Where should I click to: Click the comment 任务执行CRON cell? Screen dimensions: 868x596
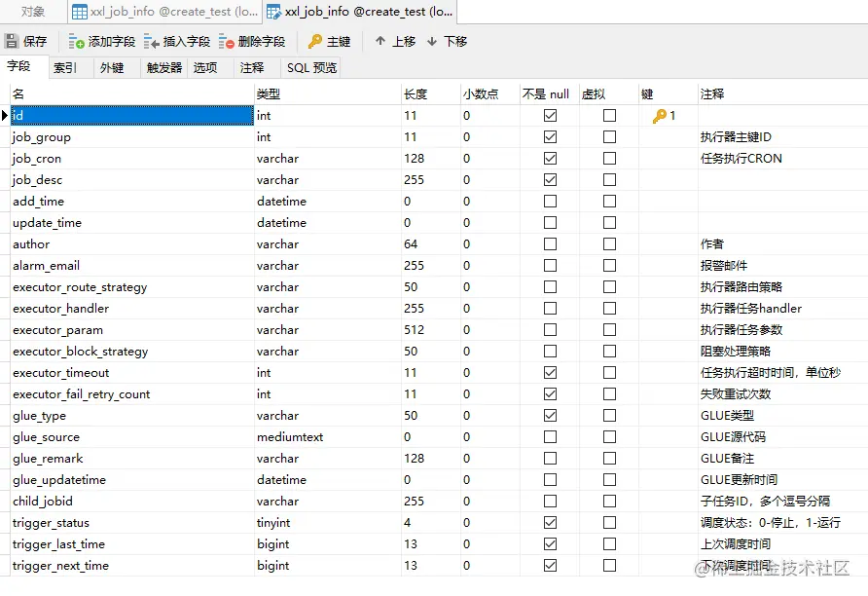pyautogui.click(x=782, y=159)
